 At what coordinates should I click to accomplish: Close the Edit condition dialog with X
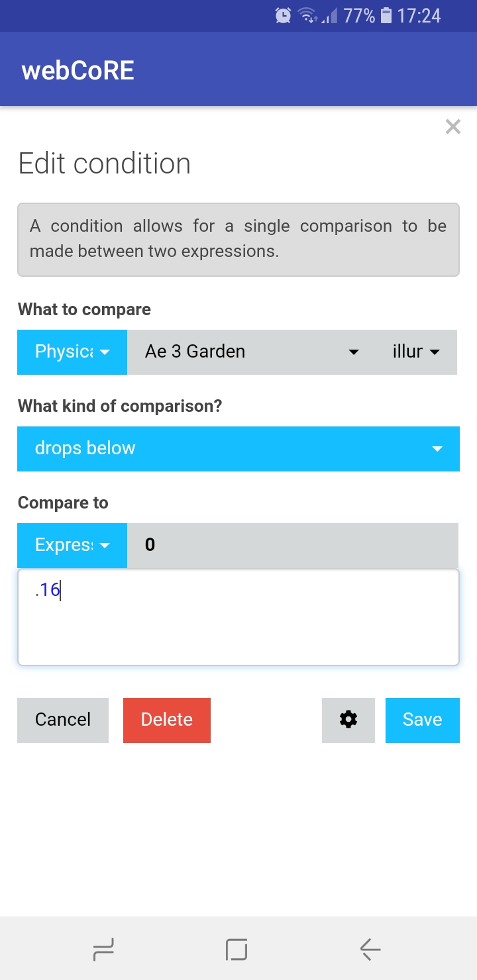click(453, 126)
